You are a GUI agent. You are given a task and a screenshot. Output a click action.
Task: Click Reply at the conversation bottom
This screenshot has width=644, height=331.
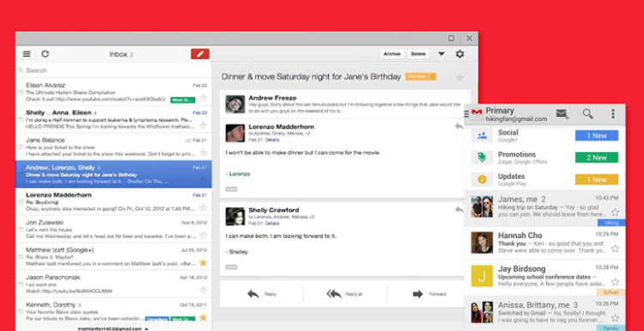262,294
